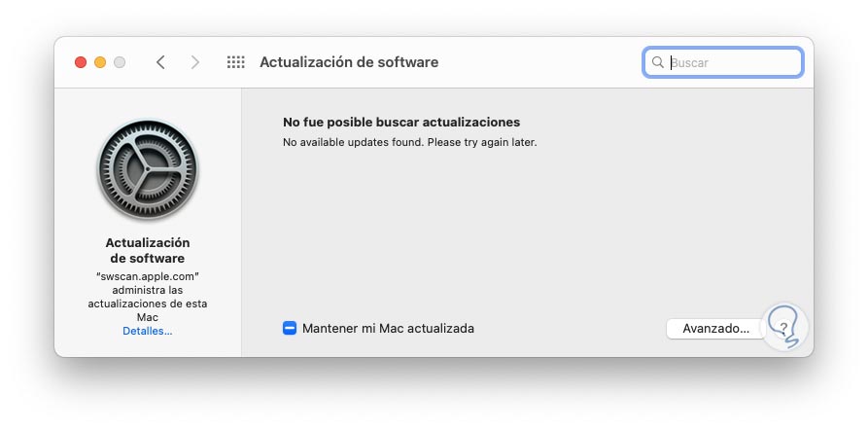The height and width of the screenshot is (429, 868).
Task: Open help with the question mark button
Action: [x=783, y=329]
